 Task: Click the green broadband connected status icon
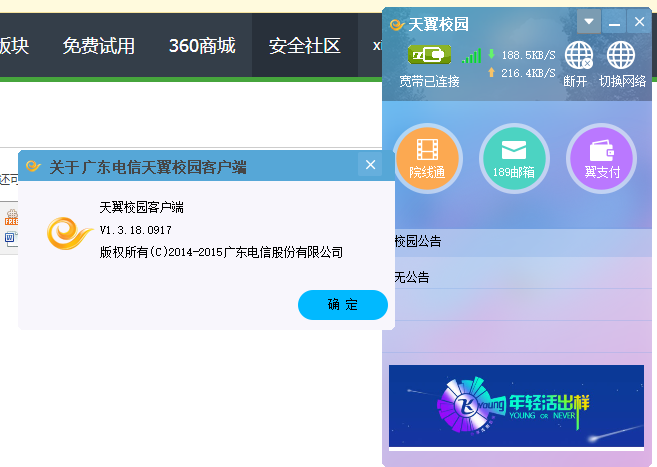tap(429, 54)
